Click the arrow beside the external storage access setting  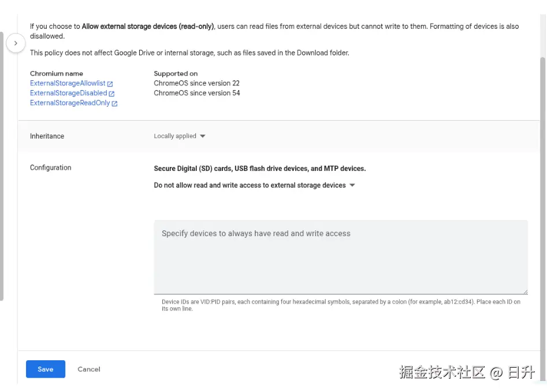coord(352,185)
